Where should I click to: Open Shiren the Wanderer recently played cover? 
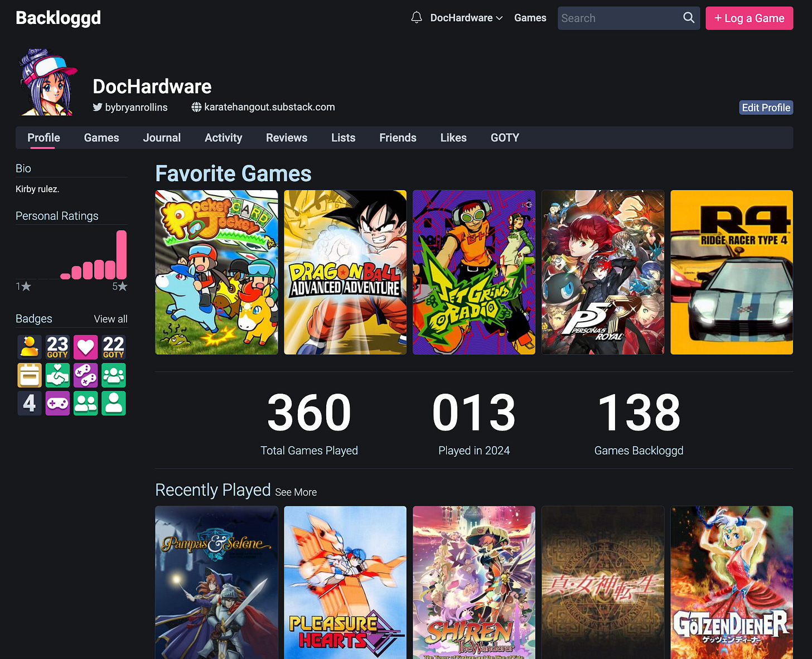pos(474,583)
